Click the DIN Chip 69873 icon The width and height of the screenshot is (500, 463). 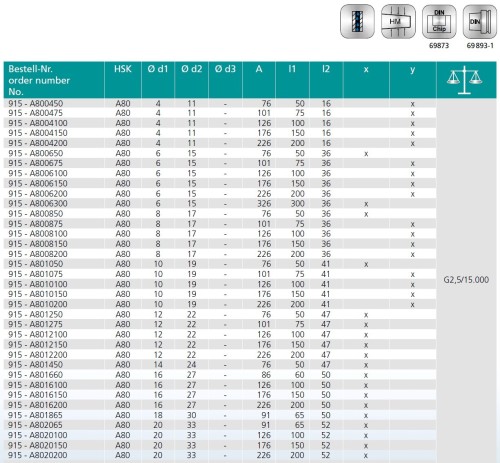click(x=439, y=21)
